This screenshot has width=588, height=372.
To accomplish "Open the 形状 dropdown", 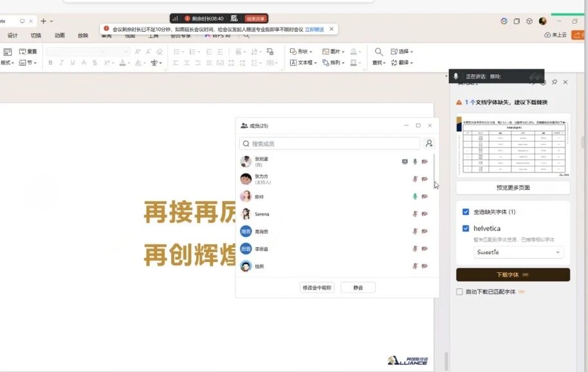I will coord(301,51).
